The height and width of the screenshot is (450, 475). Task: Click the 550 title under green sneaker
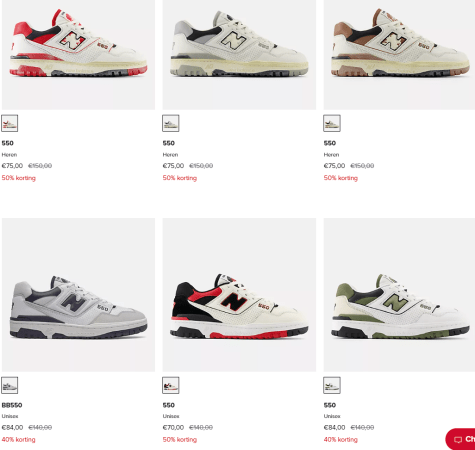click(x=330, y=405)
